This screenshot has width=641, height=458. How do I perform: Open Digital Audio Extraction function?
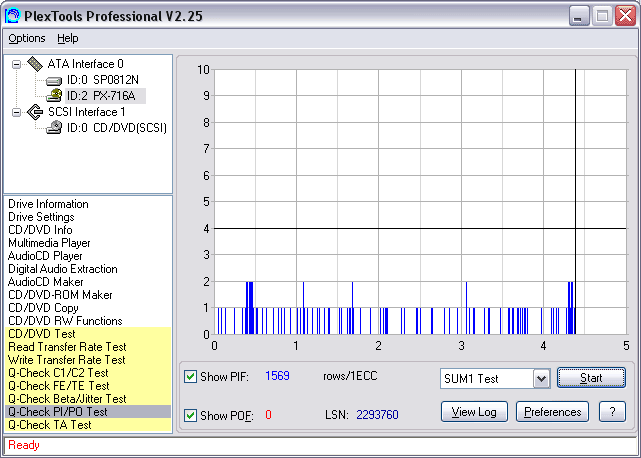point(63,269)
